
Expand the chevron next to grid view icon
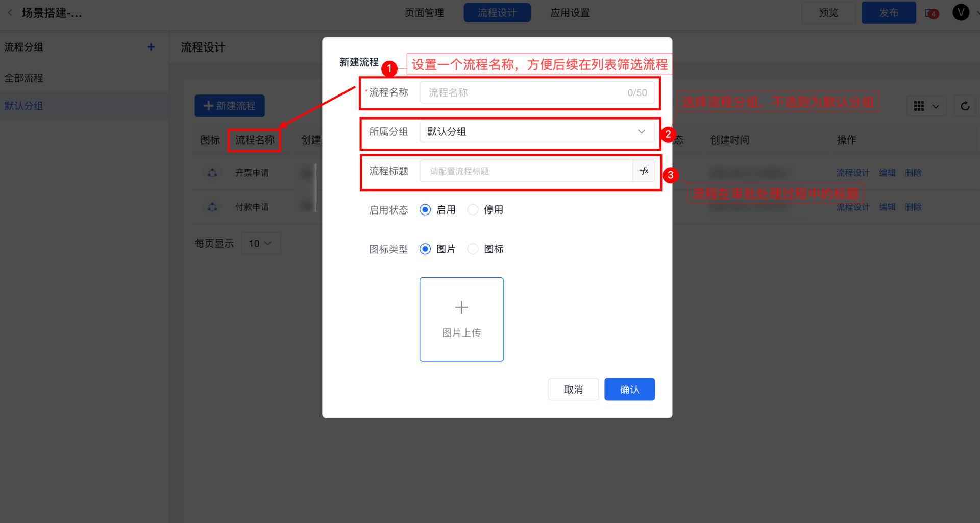point(936,106)
